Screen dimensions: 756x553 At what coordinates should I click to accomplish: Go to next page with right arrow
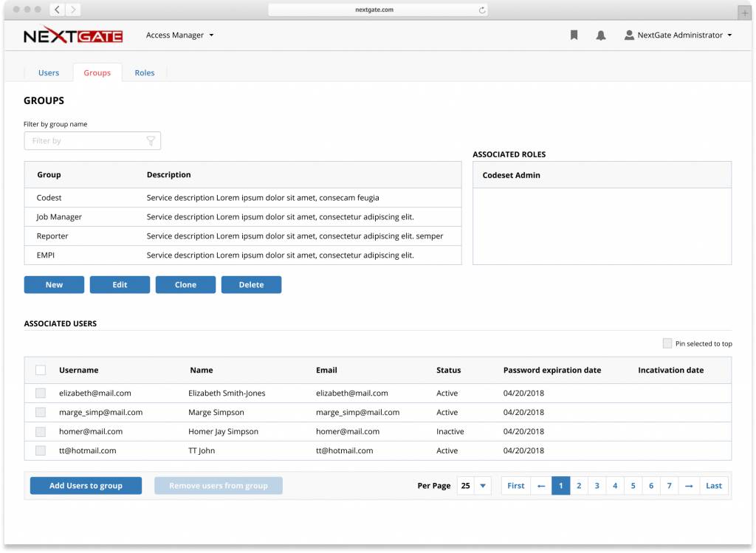pyautogui.click(x=689, y=486)
